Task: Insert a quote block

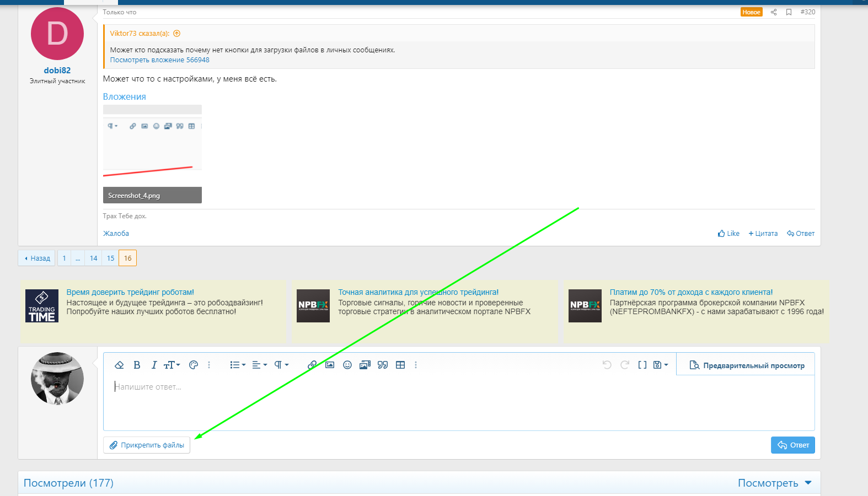Action: click(383, 365)
